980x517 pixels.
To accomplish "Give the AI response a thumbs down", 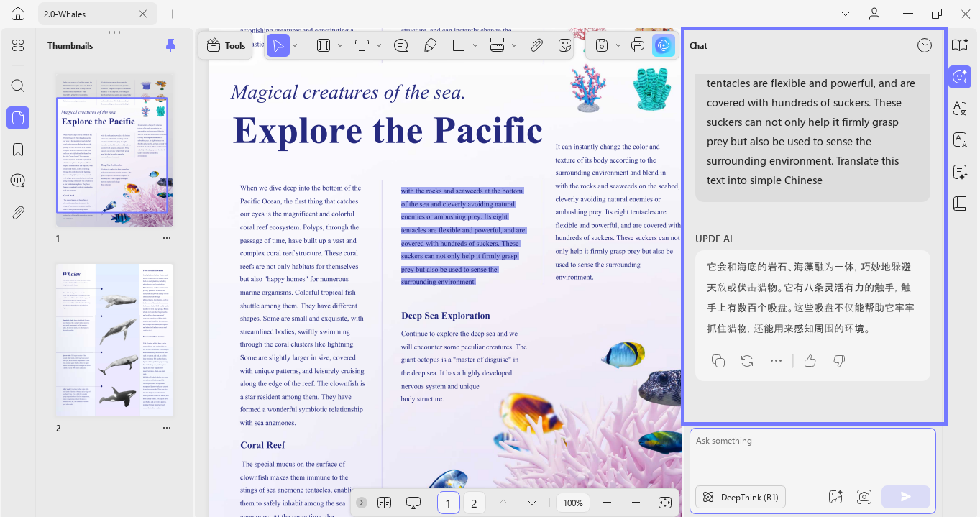I will (839, 361).
